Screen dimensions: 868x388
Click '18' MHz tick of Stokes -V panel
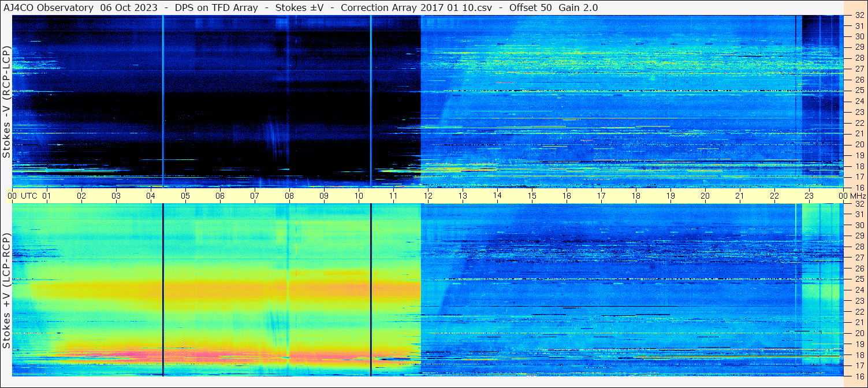859,166
